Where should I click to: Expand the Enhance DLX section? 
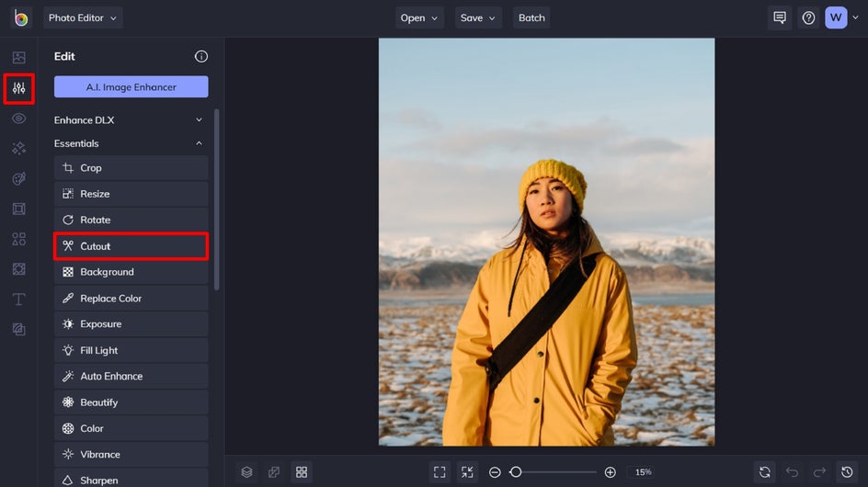tap(131, 120)
